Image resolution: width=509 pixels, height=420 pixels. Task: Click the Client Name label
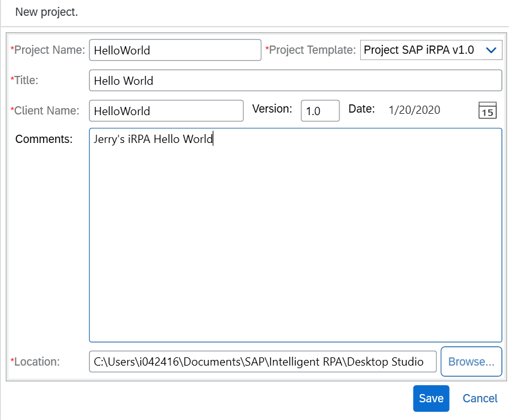pyautogui.click(x=46, y=111)
